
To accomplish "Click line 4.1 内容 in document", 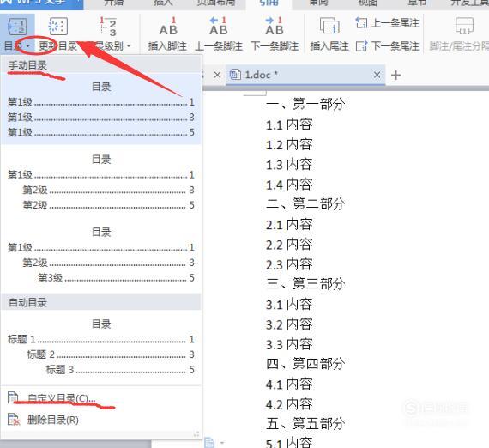I will click(x=289, y=384).
